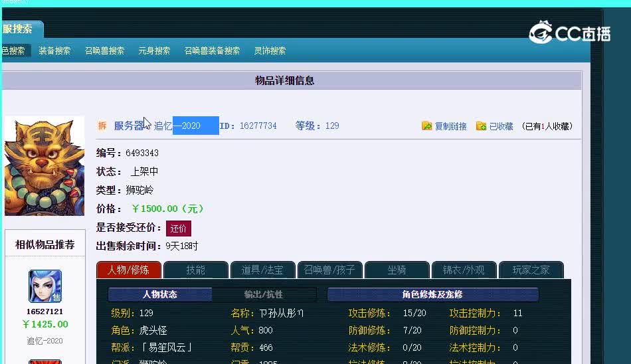631x364 pixels.
Task: Switch to 装备搜索 tab
Action: click(54, 50)
